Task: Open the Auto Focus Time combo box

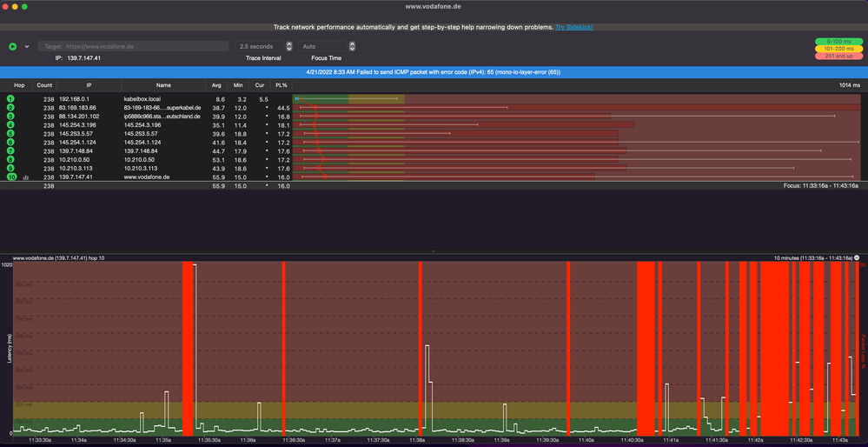Action: click(x=323, y=47)
